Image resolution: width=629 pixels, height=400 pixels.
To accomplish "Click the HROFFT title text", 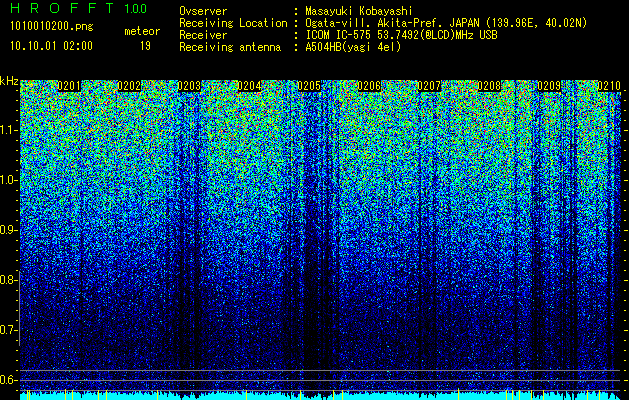I will pos(62,8).
